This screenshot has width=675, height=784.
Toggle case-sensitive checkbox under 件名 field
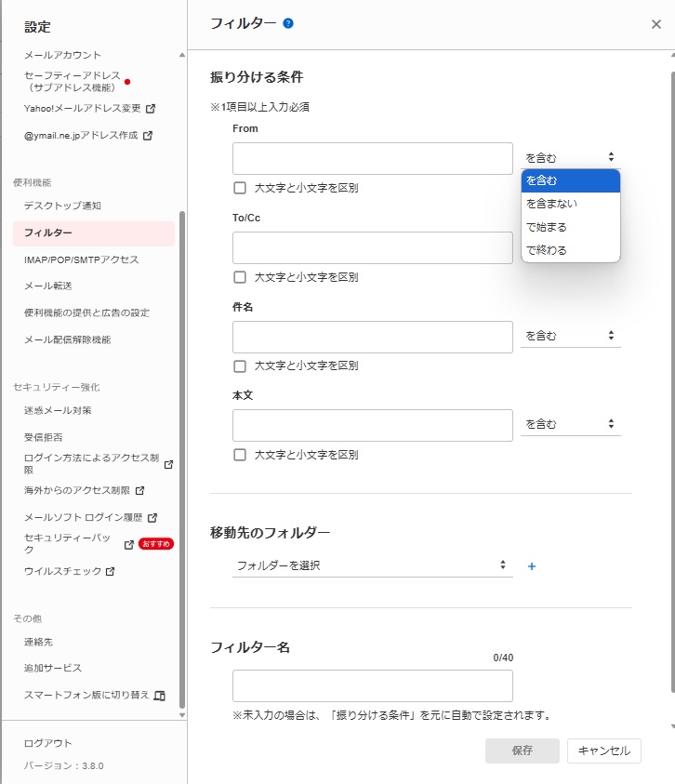click(240, 366)
